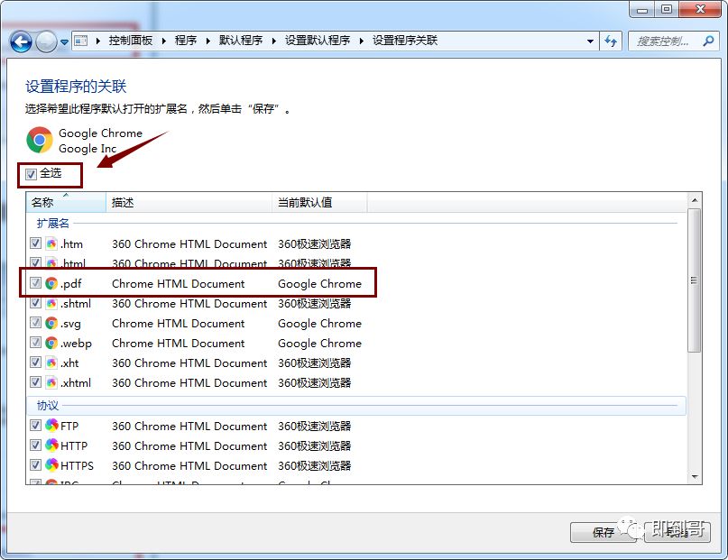Image resolution: width=728 pixels, height=560 pixels.
Task: Toggle the .webp checkbox
Action: pyautogui.click(x=36, y=343)
